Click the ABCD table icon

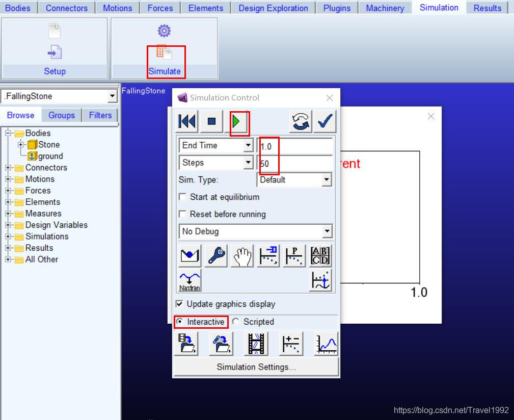pos(320,256)
